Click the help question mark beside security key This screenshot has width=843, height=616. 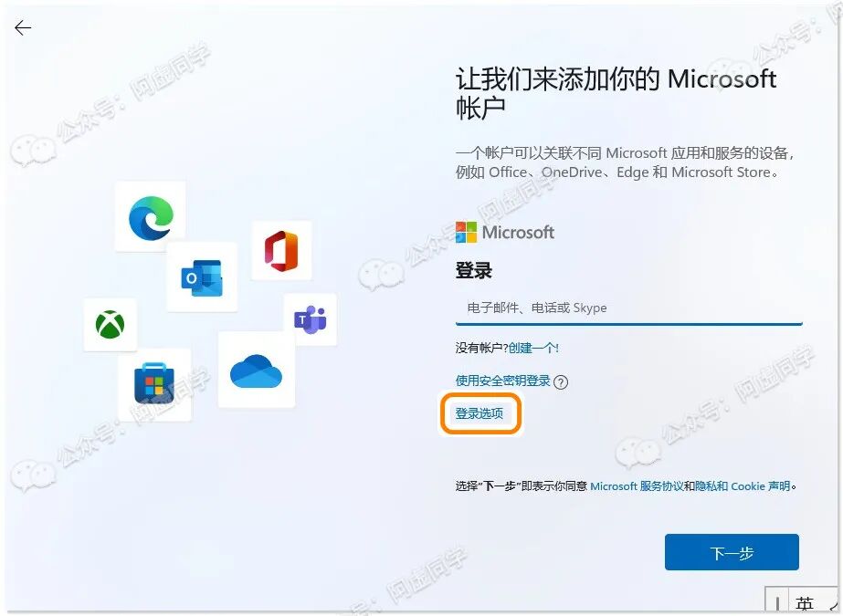tap(561, 381)
